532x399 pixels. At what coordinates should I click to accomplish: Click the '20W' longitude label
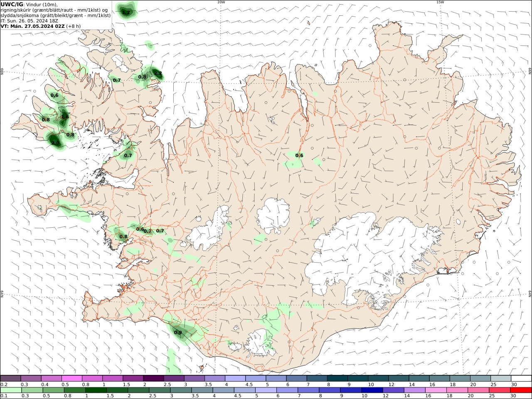[x=221, y=2]
